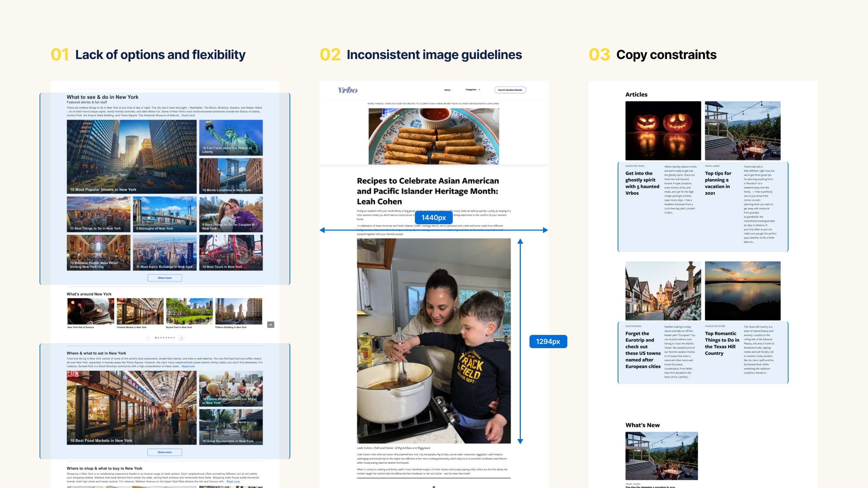
Task: Click the ADVENTURE TRAVEL category label
Action: click(635, 166)
